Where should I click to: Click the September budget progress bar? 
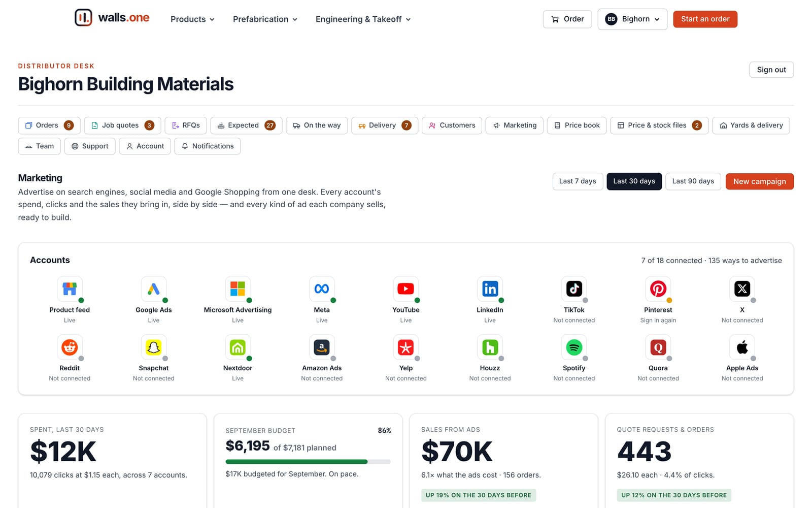(308, 462)
